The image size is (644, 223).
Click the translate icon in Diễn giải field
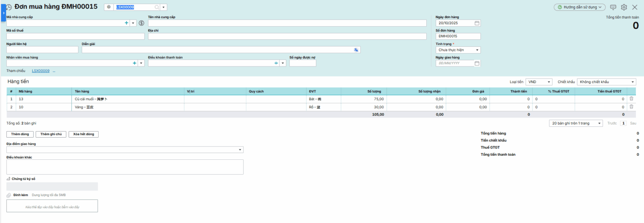tap(356, 50)
